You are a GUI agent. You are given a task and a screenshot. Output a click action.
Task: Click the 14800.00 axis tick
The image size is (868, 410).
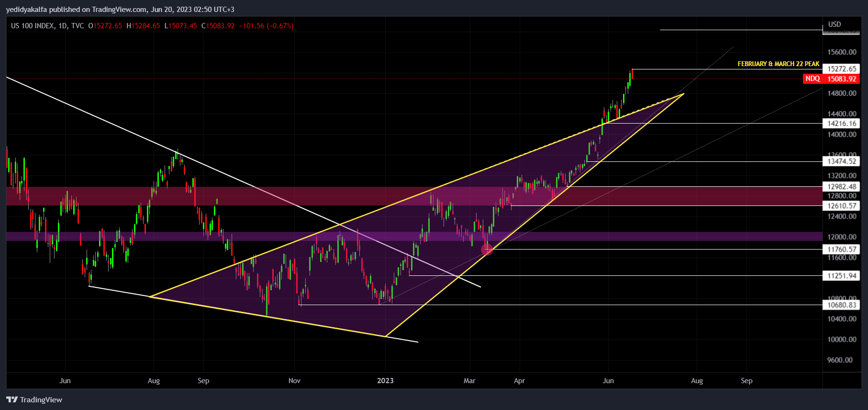[842, 93]
